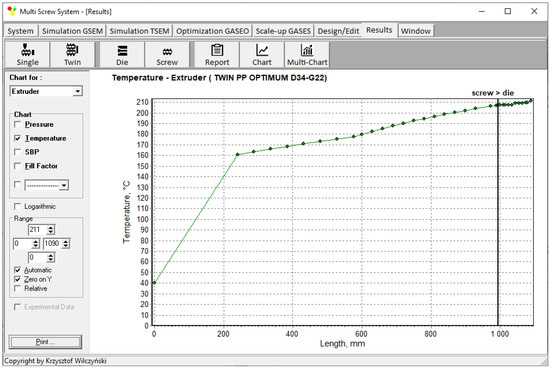Increase the 211 range maximum stepper

point(51,228)
